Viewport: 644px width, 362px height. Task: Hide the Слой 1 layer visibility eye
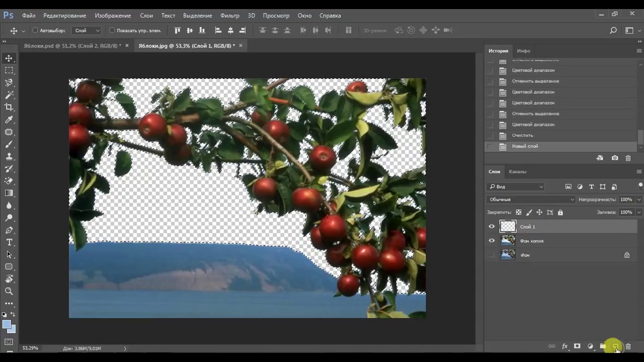pos(492,227)
